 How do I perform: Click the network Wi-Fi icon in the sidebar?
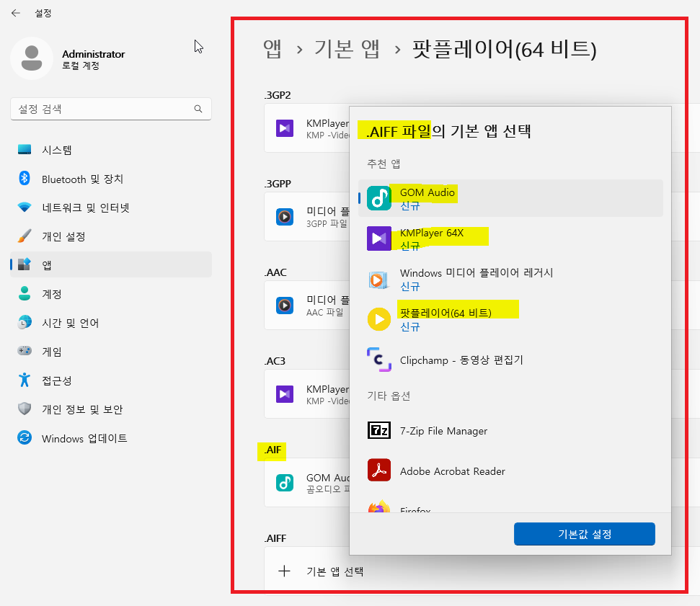point(25,208)
